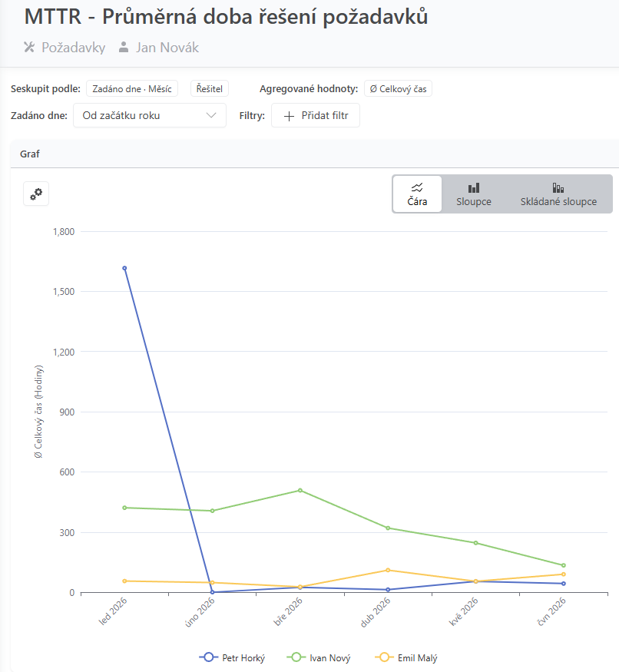This screenshot has width=619, height=672.
Task: Open the Od začátku roku dropdown
Action: pyautogui.click(x=150, y=115)
